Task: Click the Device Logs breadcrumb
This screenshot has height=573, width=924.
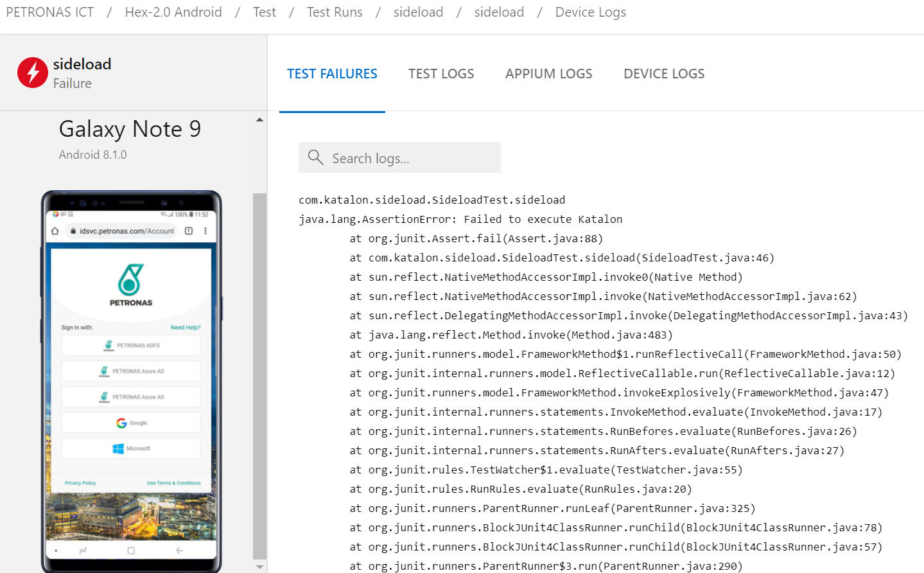Action: [591, 12]
